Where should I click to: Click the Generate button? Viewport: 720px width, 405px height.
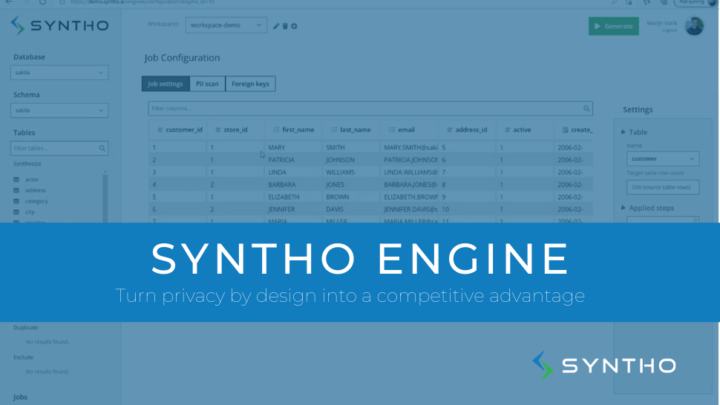[x=613, y=26]
